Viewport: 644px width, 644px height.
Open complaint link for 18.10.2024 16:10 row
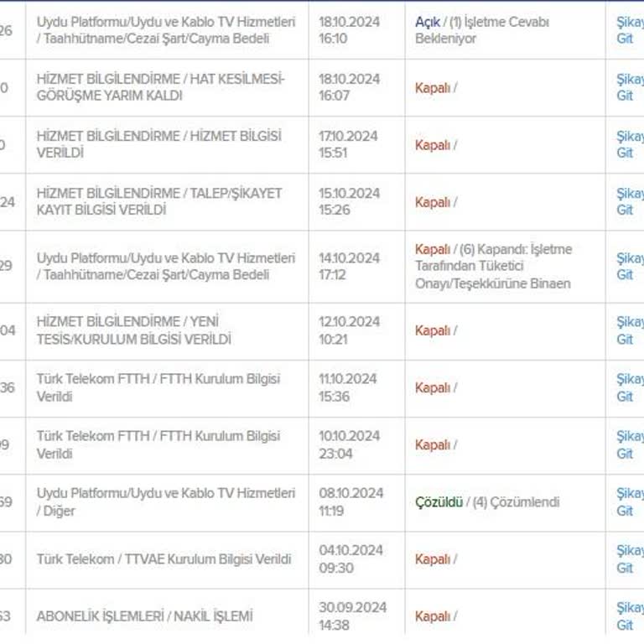[x=629, y=30]
